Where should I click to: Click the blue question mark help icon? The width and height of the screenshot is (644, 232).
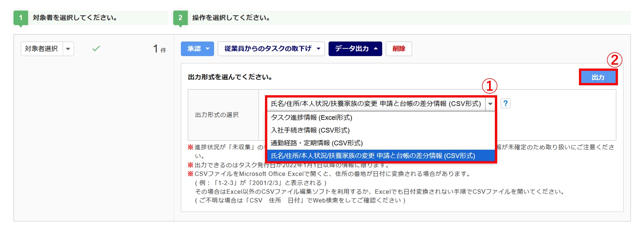click(x=505, y=104)
